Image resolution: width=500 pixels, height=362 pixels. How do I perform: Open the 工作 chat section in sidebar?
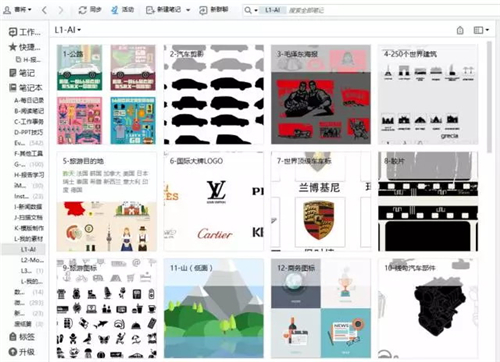point(25,32)
